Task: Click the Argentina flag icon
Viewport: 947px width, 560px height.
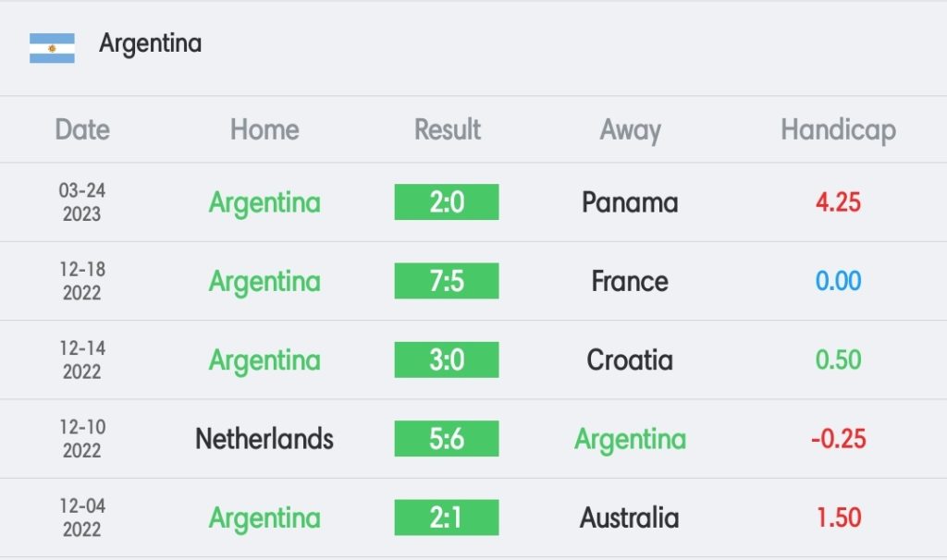Action: tap(52, 48)
